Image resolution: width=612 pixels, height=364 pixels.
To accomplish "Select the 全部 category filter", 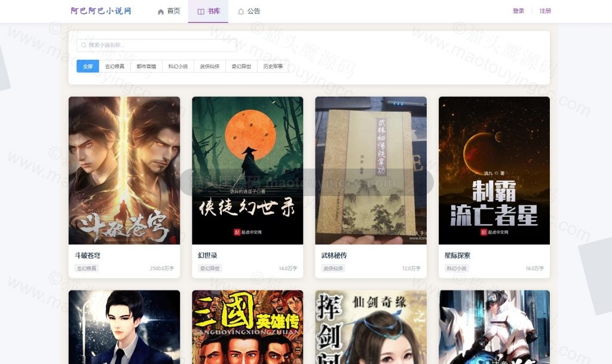I will [x=88, y=66].
